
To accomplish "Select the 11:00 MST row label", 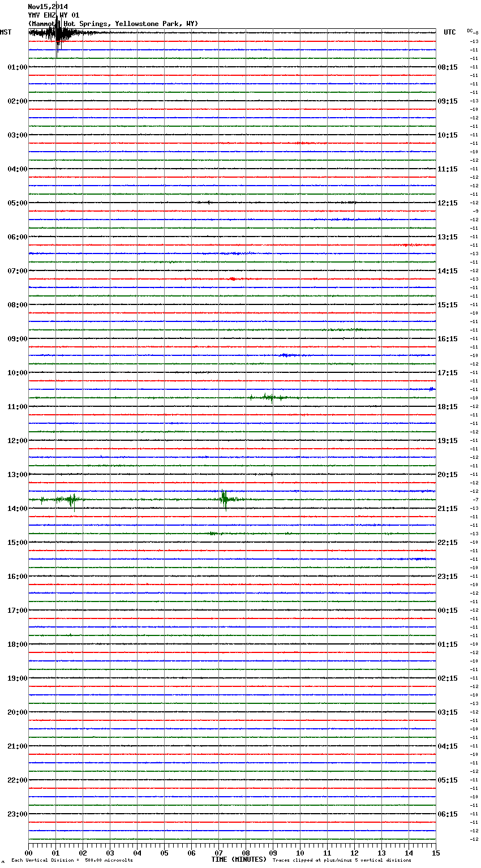I will (18, 407).
